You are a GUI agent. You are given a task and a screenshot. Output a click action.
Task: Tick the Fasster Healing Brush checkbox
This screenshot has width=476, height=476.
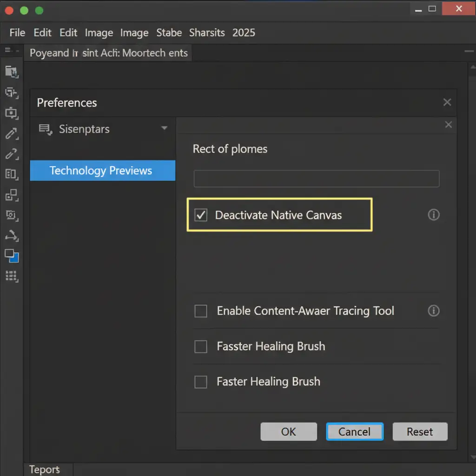[x=201, y=346]
